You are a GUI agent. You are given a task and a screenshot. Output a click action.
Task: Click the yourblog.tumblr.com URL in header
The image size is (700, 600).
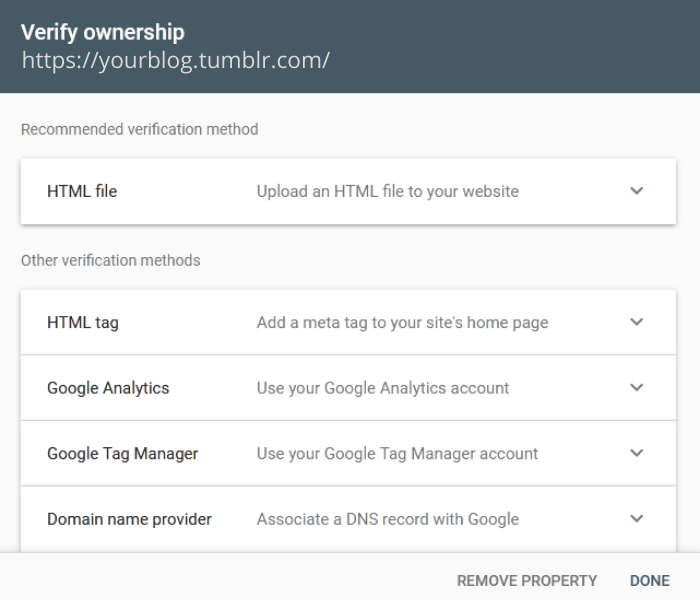coord(176,61)
